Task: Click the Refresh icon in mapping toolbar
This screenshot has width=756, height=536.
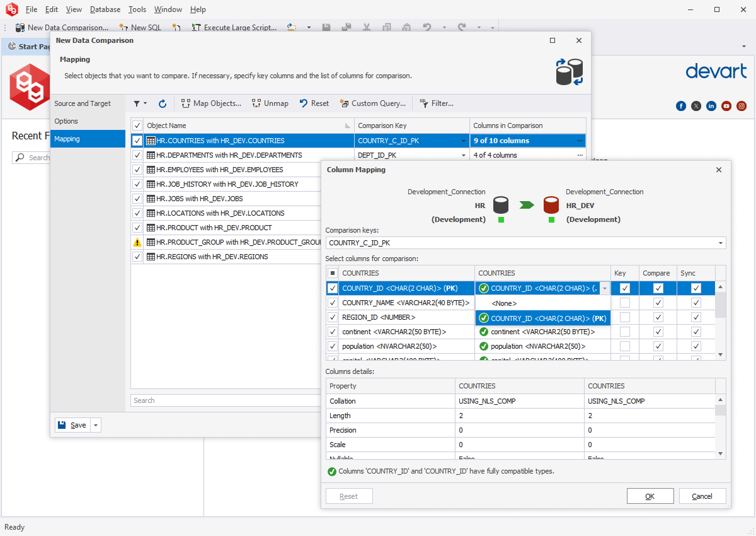Action: 163,103
